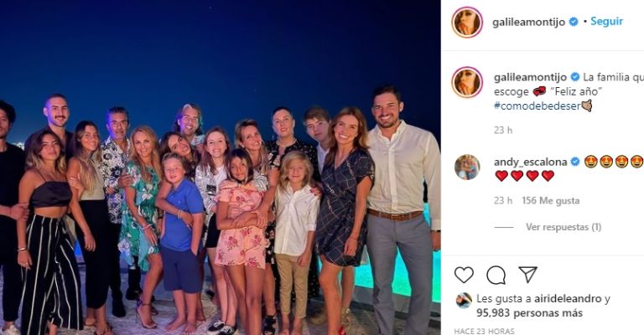Open airideleandro's profile from likes line

(568, 299)
